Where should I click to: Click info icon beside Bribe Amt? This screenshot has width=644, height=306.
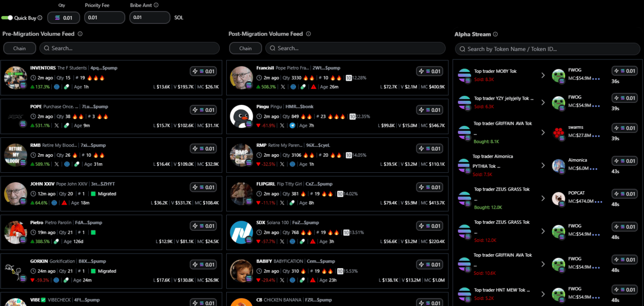coord(156,5)
